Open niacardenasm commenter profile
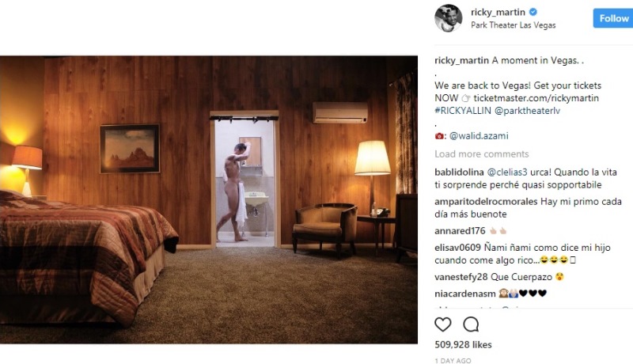Viewport: 633px width, 364px height. click(465, 294)
